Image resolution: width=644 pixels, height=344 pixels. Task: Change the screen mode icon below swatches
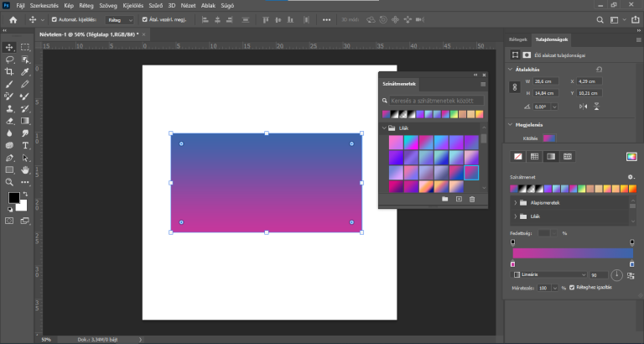click(x=25, y=221)
